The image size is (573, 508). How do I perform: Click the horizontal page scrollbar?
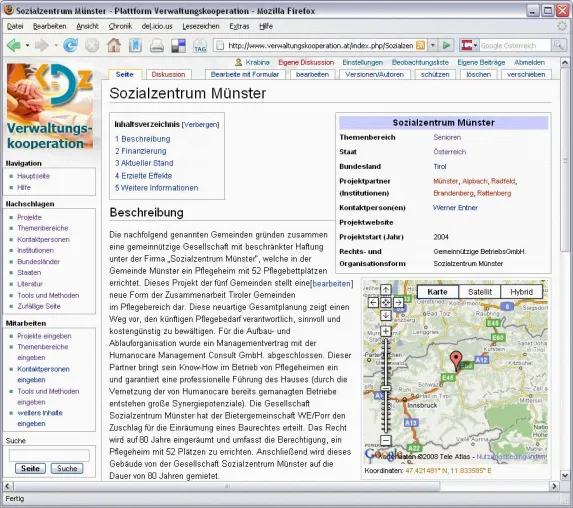point(227,486)
